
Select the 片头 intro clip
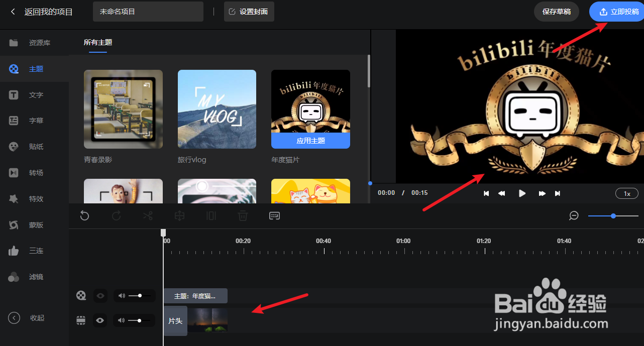175,320
